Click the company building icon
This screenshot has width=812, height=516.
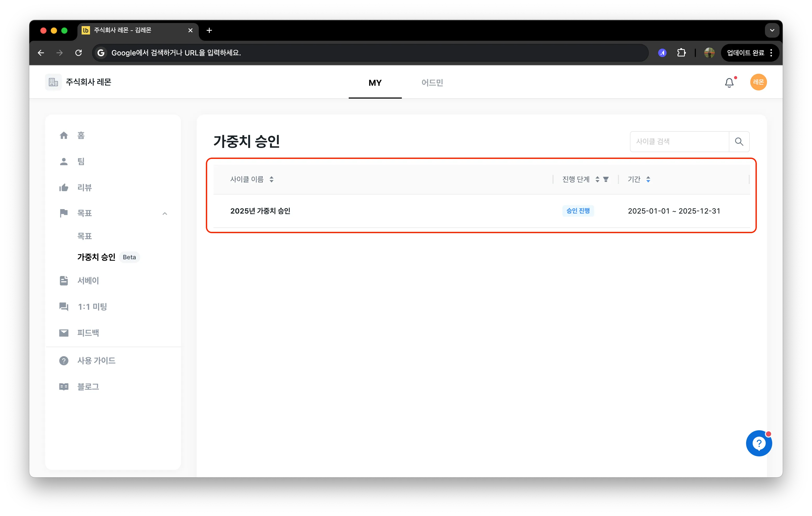[x=53, y=82]
